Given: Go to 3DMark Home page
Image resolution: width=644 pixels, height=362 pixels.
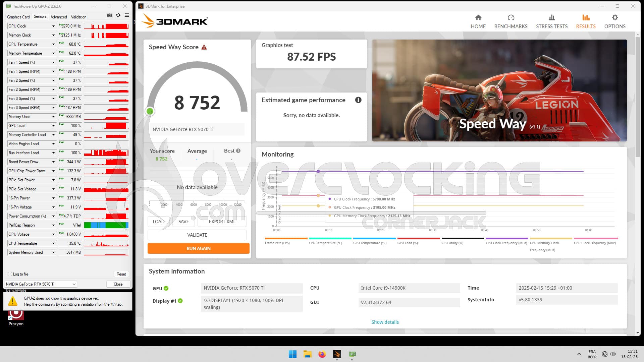Looking at the screenshot, I should point(478,21).
